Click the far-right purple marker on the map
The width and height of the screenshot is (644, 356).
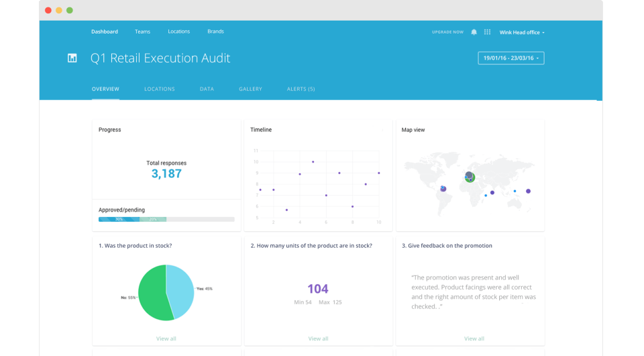528,191
